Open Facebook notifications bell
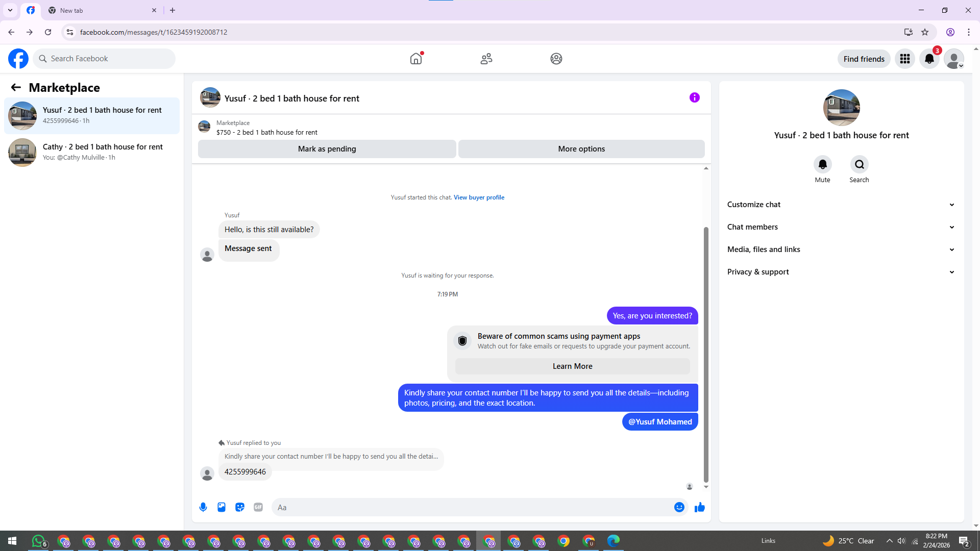This screenshot has height=551, width=980. [929, 59]
